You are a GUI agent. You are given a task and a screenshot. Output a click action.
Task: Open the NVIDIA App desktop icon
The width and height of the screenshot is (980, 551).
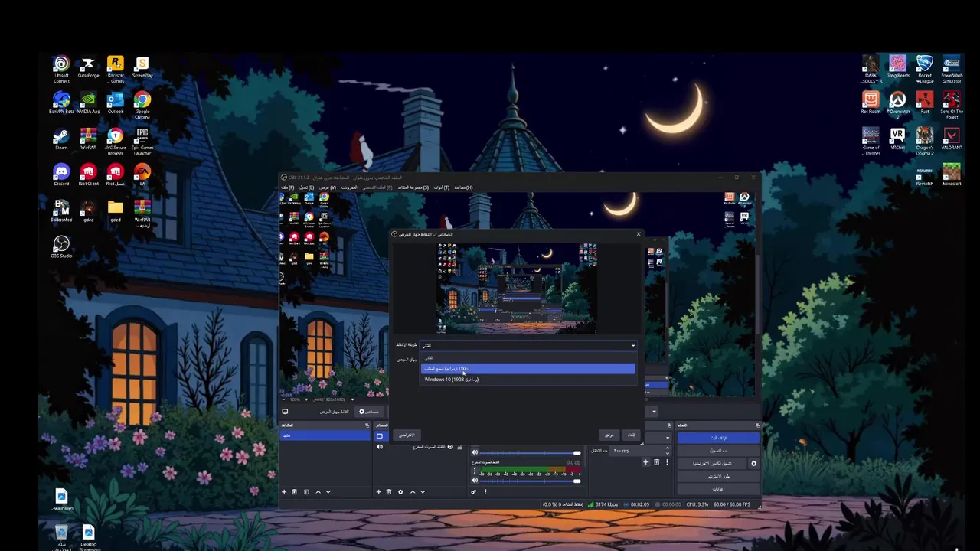click(x=88, y=103)
